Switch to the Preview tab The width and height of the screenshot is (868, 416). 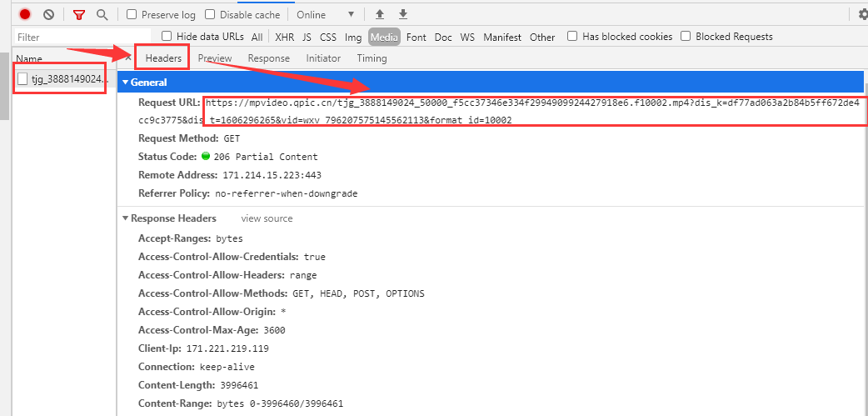(x=215, y=58)
